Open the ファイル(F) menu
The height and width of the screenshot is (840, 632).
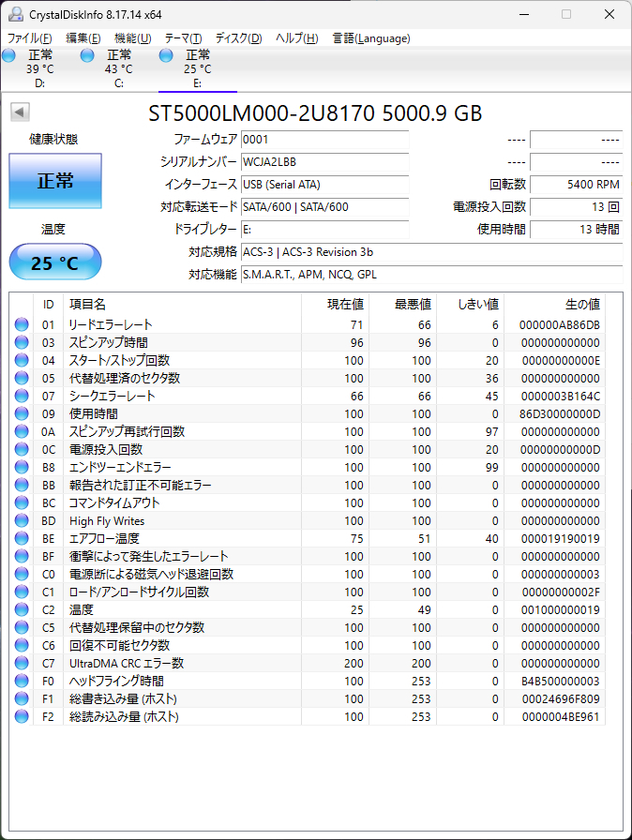click(x=30, y=38)
